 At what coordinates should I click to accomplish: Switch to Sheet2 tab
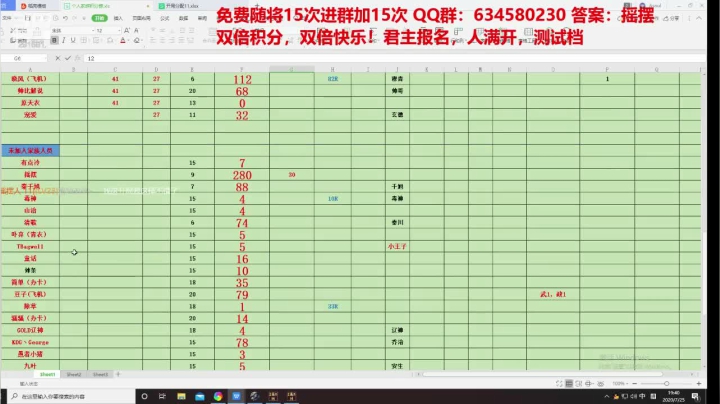coord(73,375)
